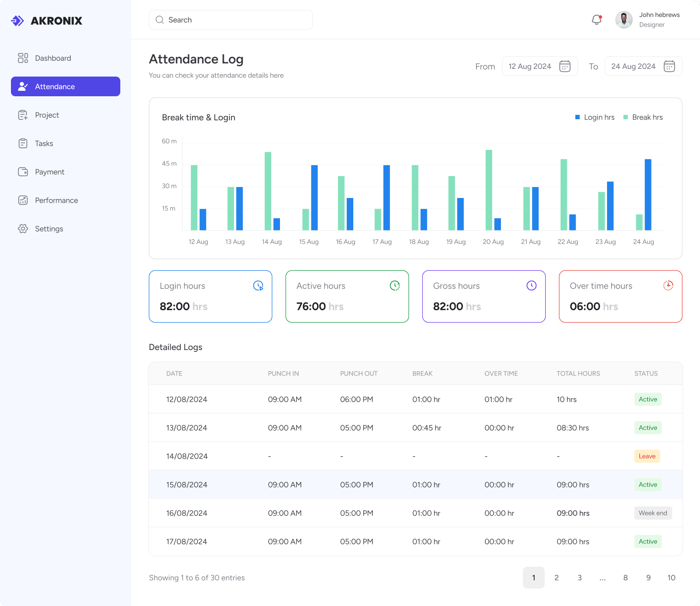
Task: Go to page 2 of logs
Action: 556,578
